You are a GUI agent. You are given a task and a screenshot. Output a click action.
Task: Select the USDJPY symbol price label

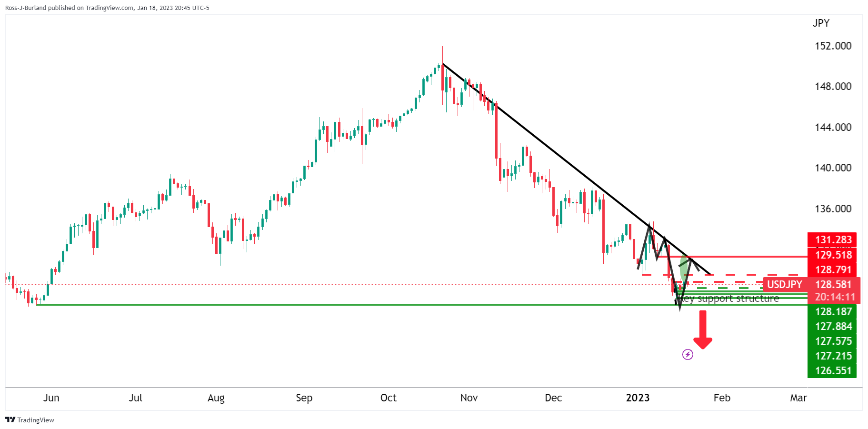(x=785, y=285)
